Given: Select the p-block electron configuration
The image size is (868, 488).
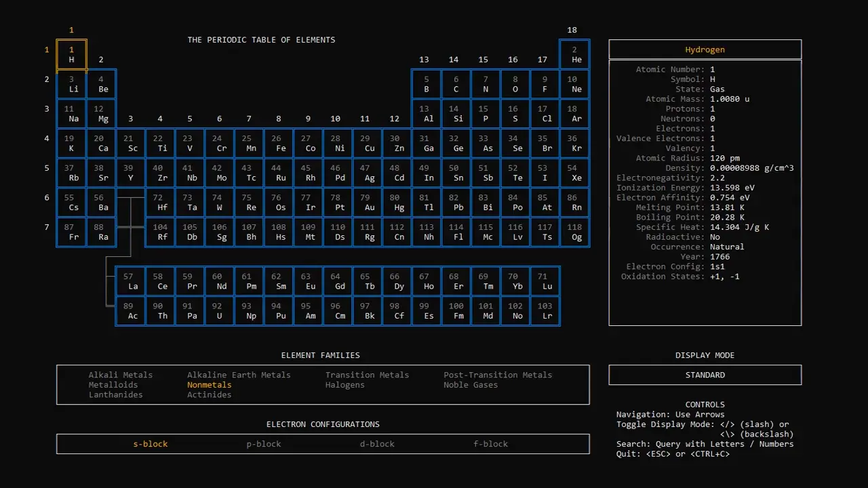Looking at the screenshot, I should pos(263,444).
